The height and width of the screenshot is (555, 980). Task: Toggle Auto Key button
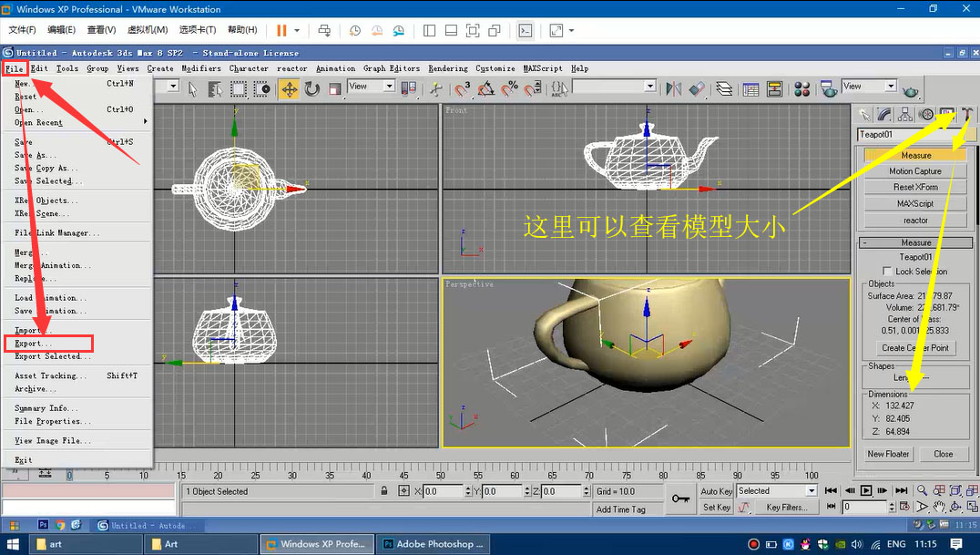(x=716, y=491)
